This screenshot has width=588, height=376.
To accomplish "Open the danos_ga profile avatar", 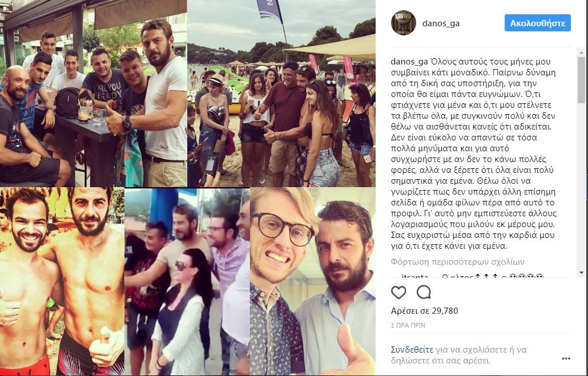I will (x=404, y=23).
